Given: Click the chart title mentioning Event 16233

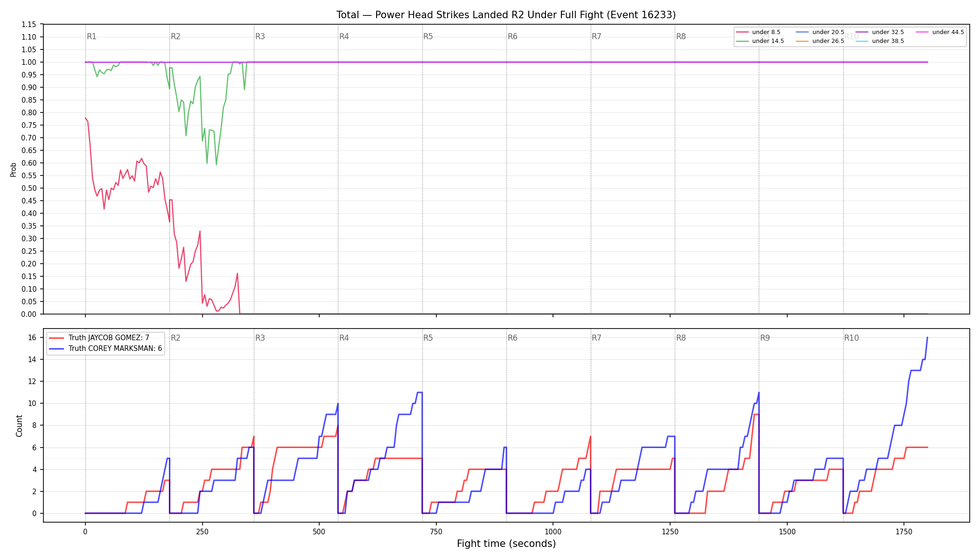Looking at the screenshot, I should [x=506, y=15].
